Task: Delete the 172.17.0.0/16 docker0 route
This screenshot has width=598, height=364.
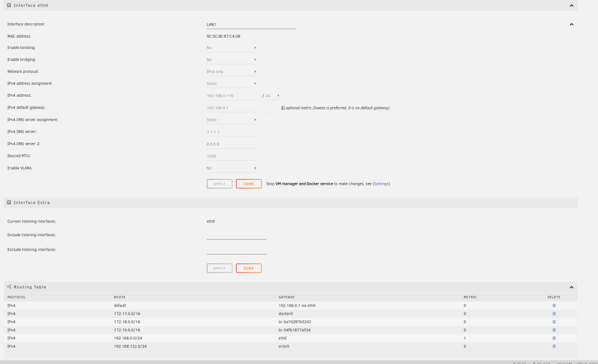Action: pyautogui.click(x=554, y=314)
